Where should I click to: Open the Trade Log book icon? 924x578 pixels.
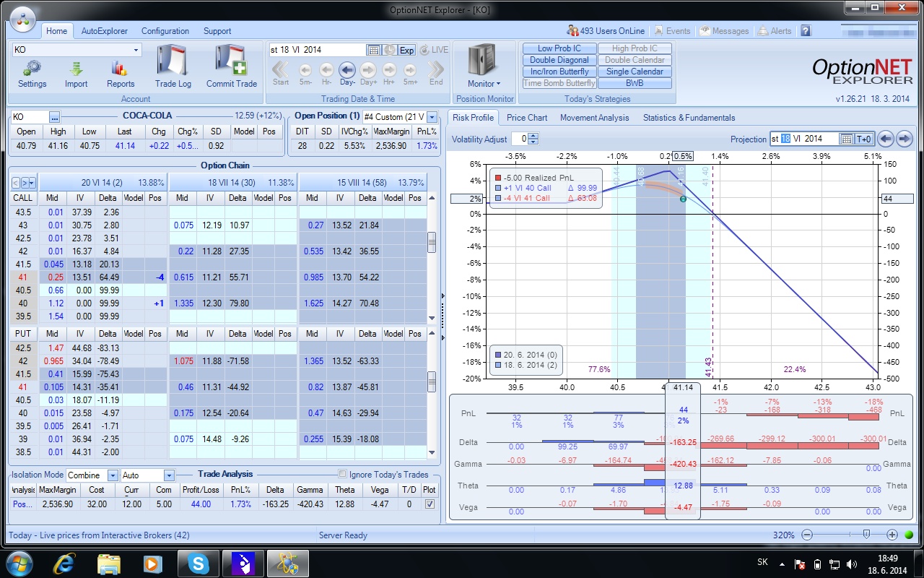point(173,61)
